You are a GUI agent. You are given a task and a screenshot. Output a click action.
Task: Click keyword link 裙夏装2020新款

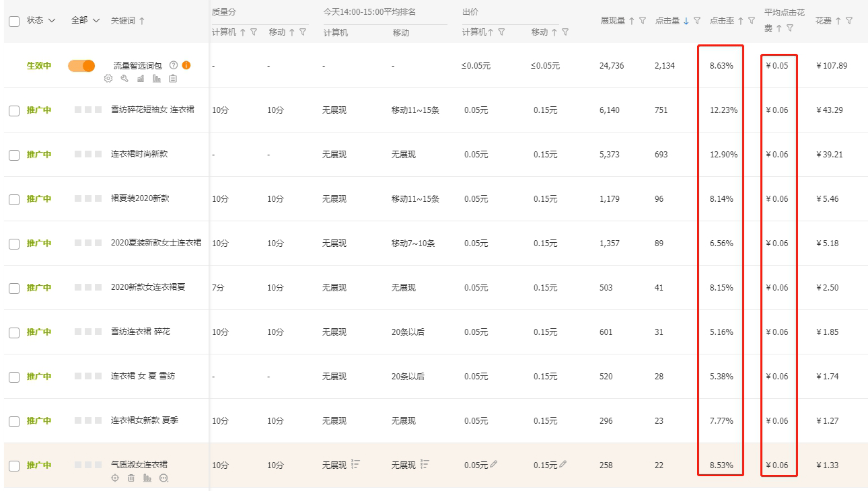point(140,198)
